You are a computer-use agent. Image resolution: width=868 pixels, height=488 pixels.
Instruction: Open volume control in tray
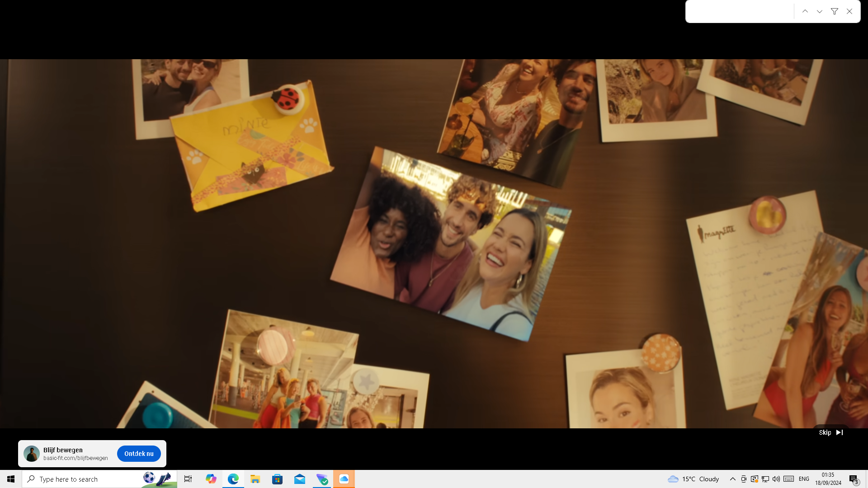point(776,479)
